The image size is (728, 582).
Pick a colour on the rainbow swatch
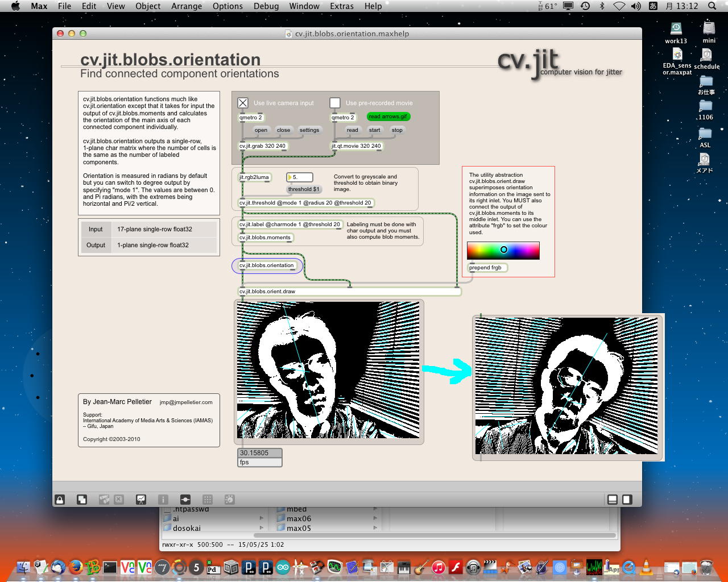point(503,250)
